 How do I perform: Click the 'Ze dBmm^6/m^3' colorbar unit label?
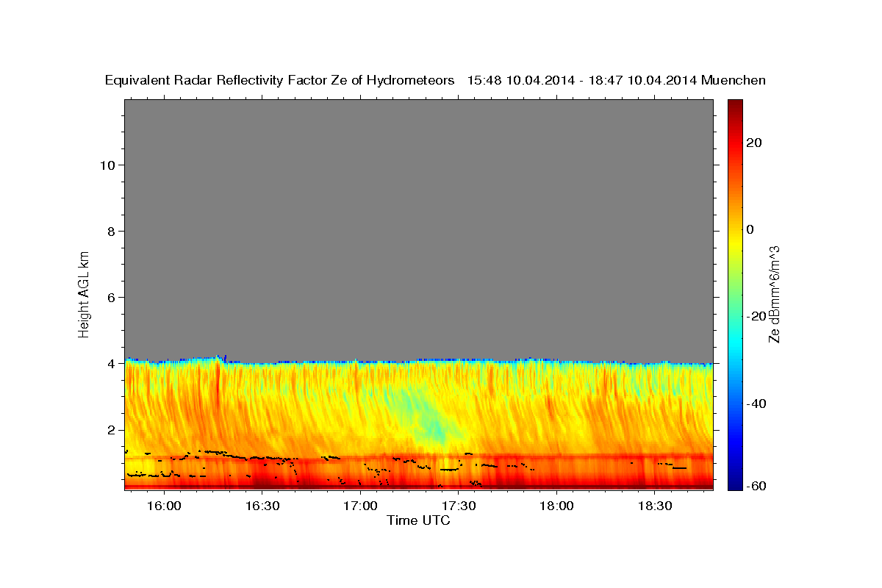coord(774,294)
